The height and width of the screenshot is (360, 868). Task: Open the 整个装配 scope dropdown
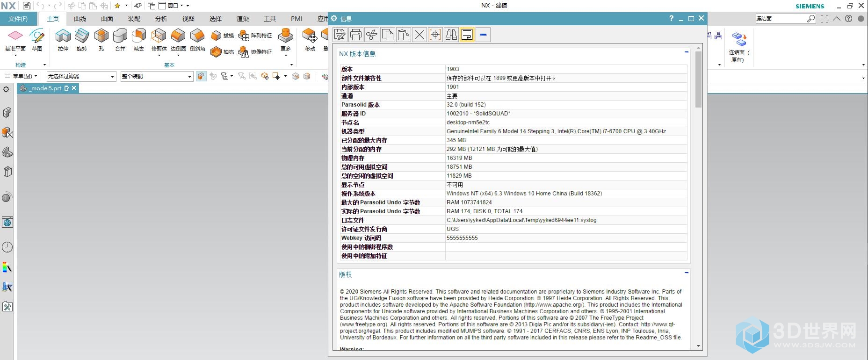click(157, 76)
